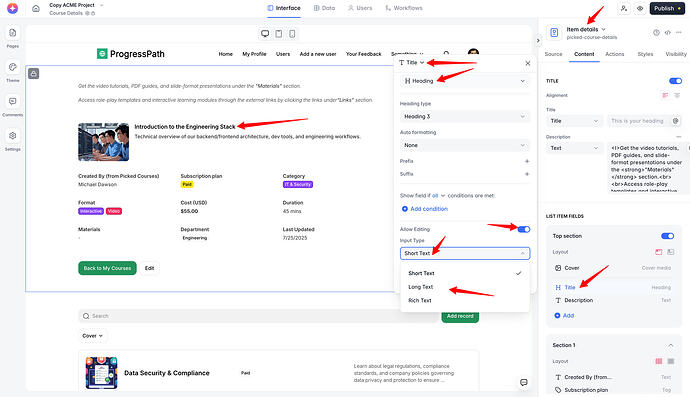Click the Search input field

(258, 316)
